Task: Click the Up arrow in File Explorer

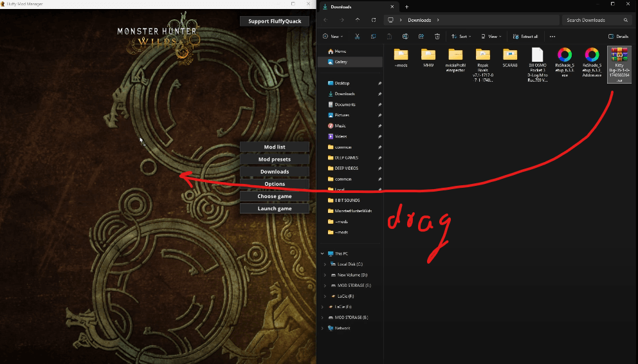Action: coord(358,20)
